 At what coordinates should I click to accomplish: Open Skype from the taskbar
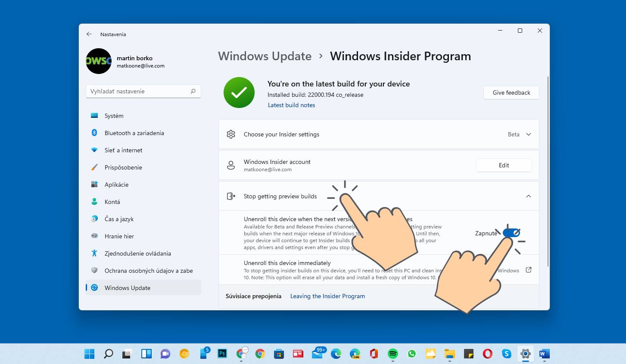click(x=507, y=354)
